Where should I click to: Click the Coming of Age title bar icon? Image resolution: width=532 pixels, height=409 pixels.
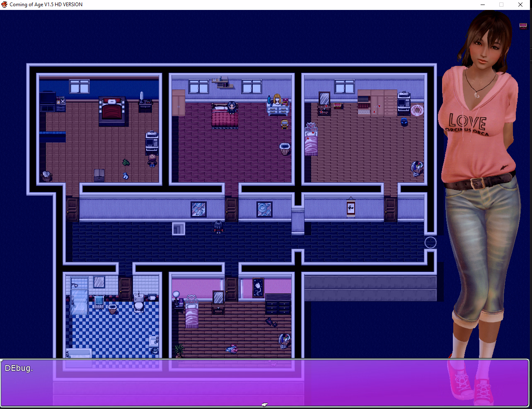(5, 5)
